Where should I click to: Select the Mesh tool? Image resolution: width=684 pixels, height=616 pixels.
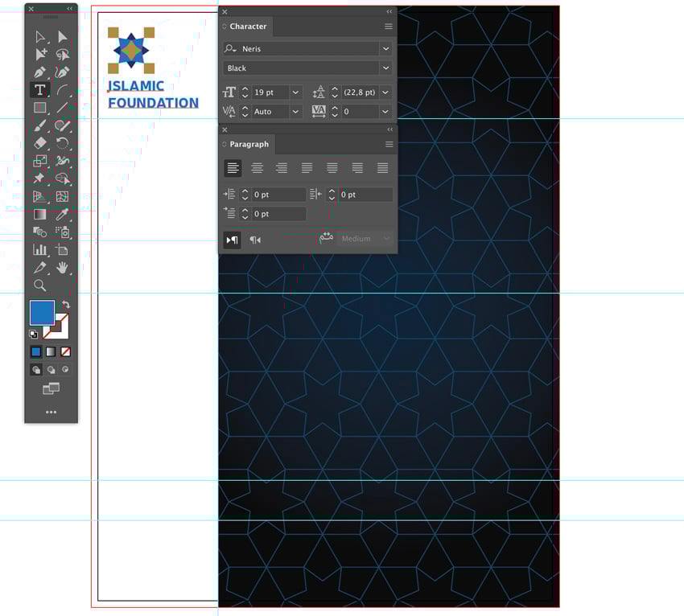click(x=63, y=196)
